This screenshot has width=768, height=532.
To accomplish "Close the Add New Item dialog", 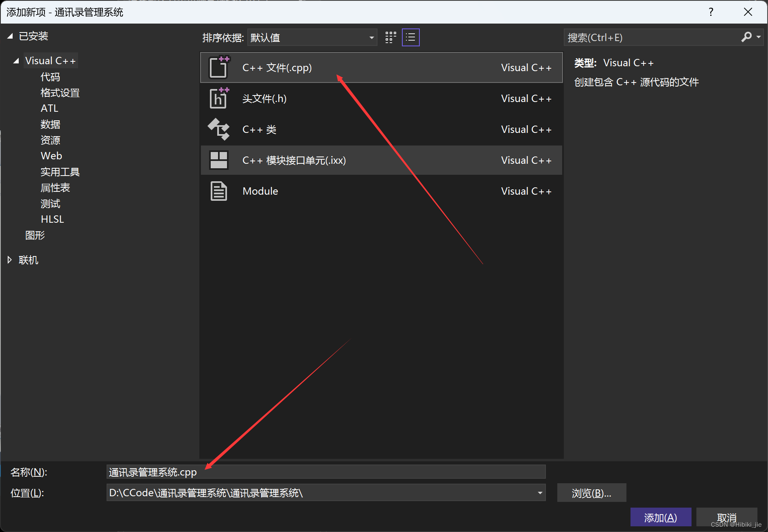I will pos(748,12).
